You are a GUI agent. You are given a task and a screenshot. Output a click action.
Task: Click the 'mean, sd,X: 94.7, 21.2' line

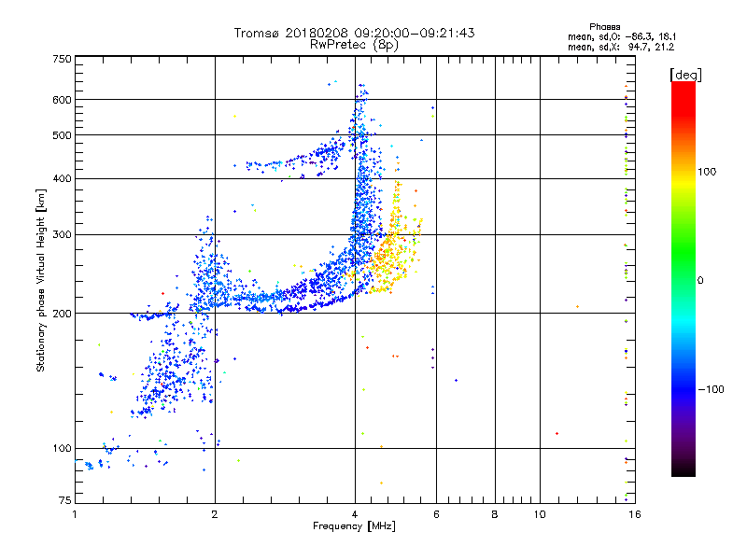point(621,47)
